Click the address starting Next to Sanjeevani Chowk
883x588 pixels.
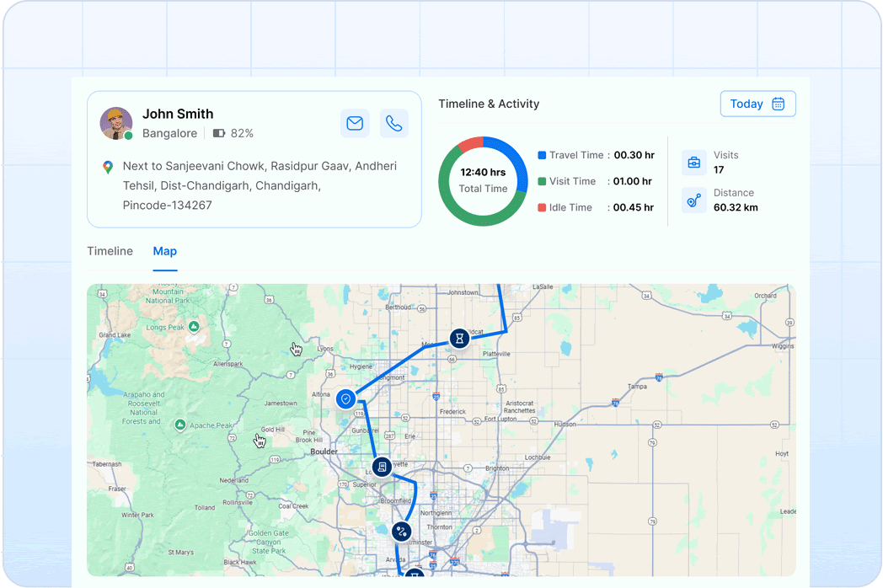pos(260,186)
